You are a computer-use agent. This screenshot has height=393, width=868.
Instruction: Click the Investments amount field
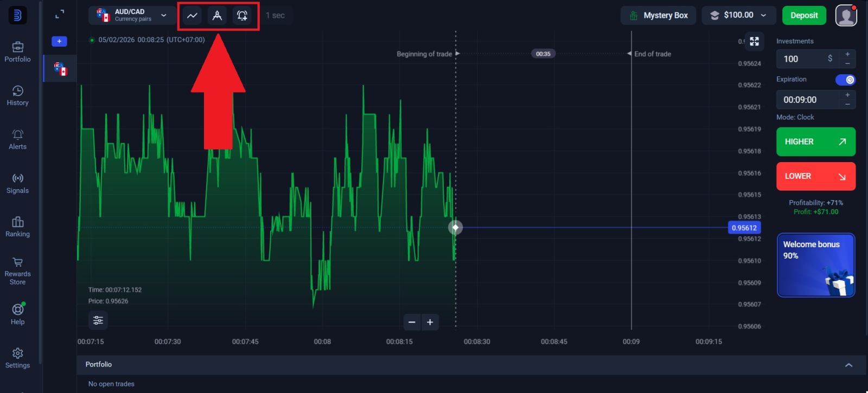[803, 59]
